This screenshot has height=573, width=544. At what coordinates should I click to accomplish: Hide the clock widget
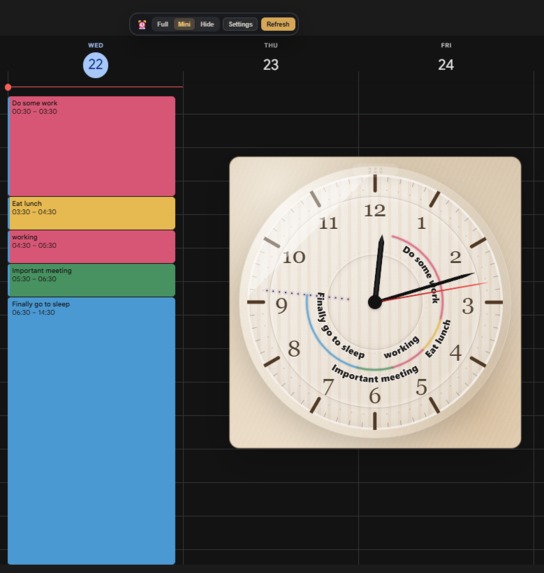[x=207, y=24]
